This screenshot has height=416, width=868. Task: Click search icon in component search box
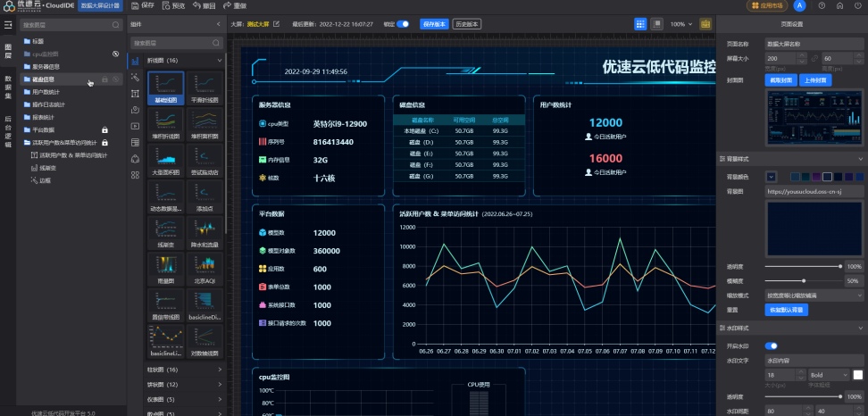pyautogui.click(x=216, y=43)
